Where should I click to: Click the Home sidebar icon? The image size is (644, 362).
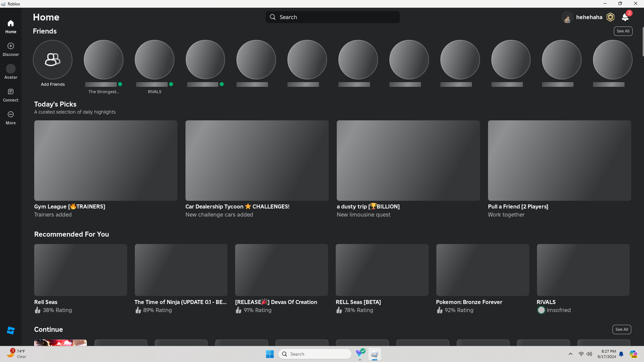(x=11, y=23)
